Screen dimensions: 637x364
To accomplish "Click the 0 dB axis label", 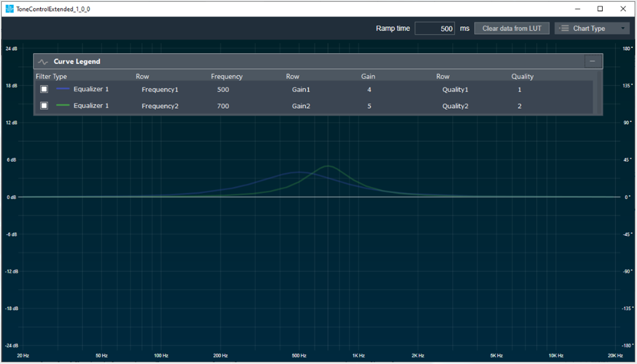I will (x=11, y=197).
